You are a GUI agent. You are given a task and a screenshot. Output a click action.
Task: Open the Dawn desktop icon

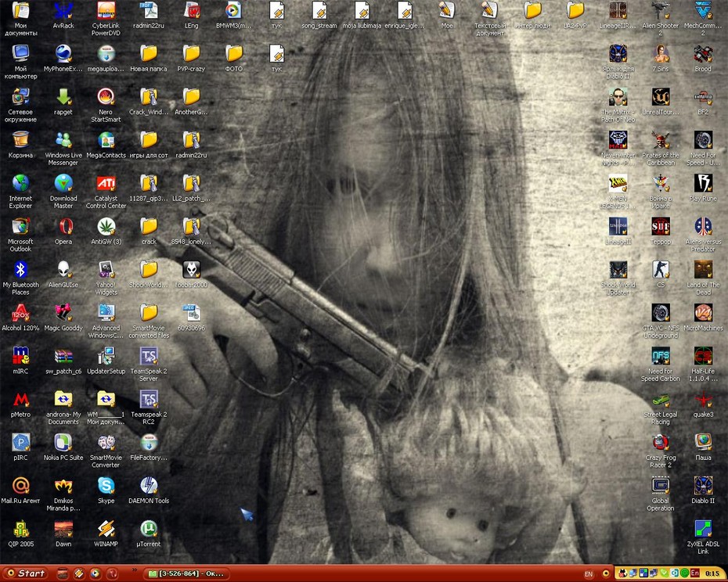pyautogui.click(x=63, y=533)
